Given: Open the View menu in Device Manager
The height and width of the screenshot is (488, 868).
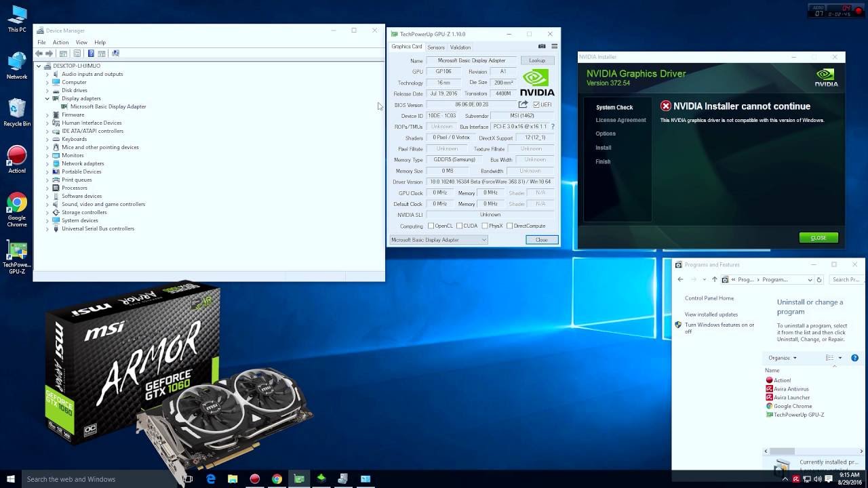Looking at the screenshot, I should point(81,43).
